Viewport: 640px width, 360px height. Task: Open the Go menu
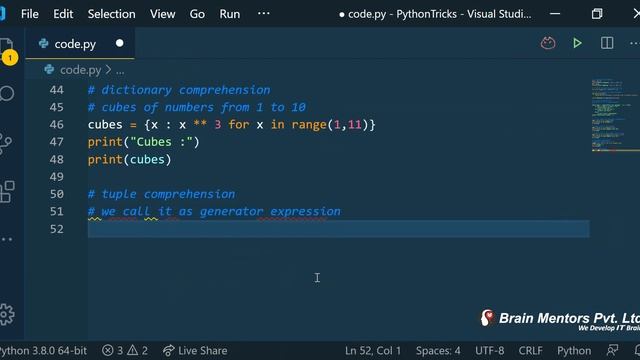tap(197, 14)
